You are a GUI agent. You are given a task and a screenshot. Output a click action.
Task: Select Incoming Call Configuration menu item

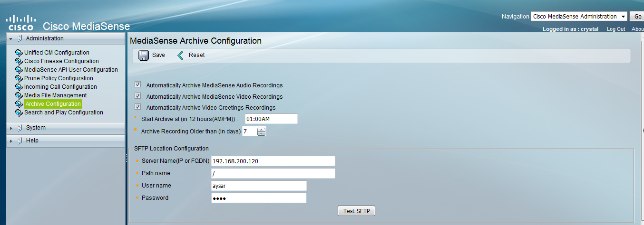tap(60, 87)
